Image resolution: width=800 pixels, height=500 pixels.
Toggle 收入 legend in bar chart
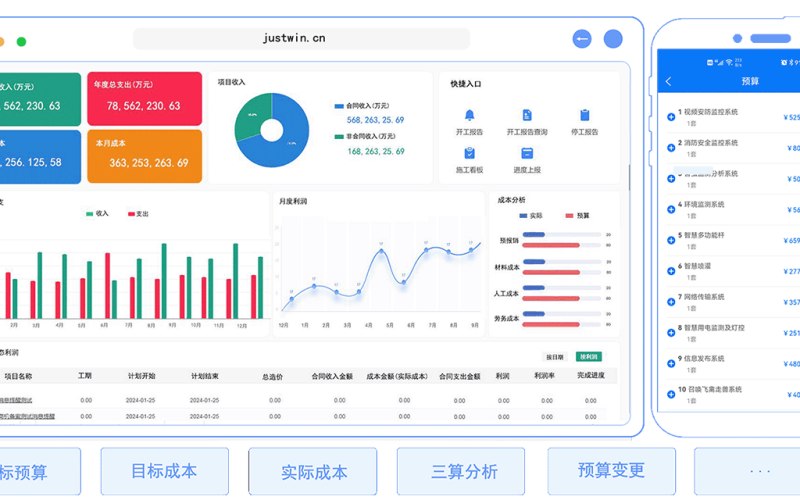pos(97,213)
